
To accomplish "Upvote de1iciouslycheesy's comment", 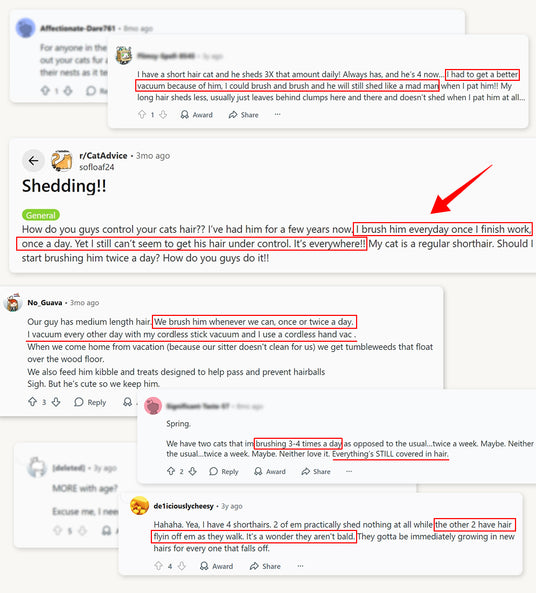I will [x=158, y=566].
